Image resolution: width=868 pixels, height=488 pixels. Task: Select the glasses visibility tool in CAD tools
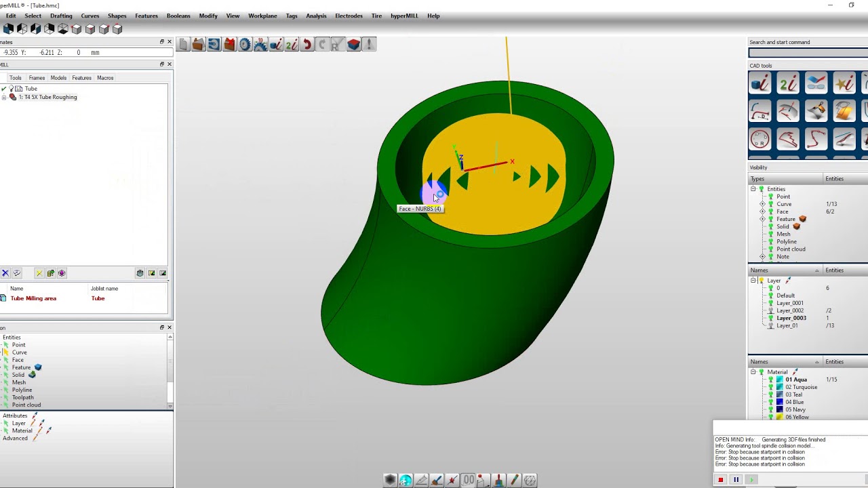pyautogui.click(x=816, y=83)
